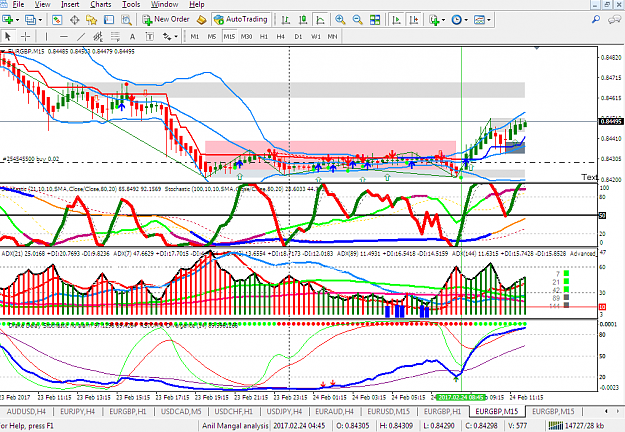Switch to the USDCAD,M5 chart tab
The height and width of the screenshot is (432, 625).
(x=181, y=411)
